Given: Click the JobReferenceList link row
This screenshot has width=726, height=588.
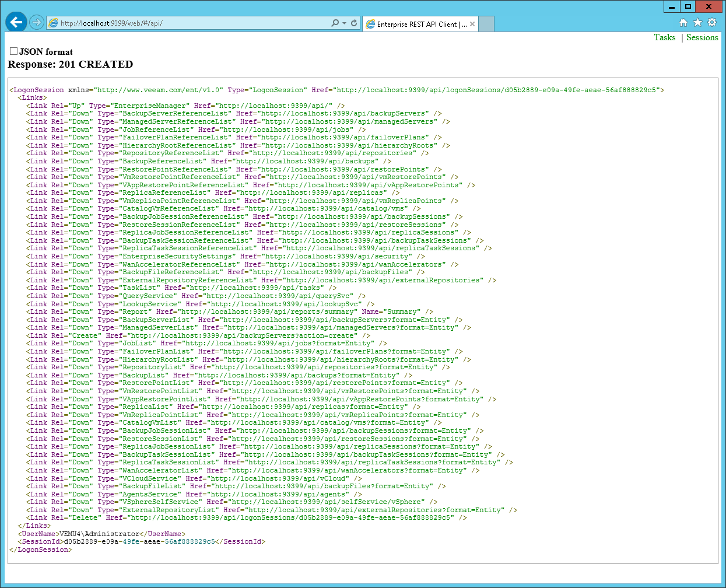Looking at the screenshot, I should 197,129.
